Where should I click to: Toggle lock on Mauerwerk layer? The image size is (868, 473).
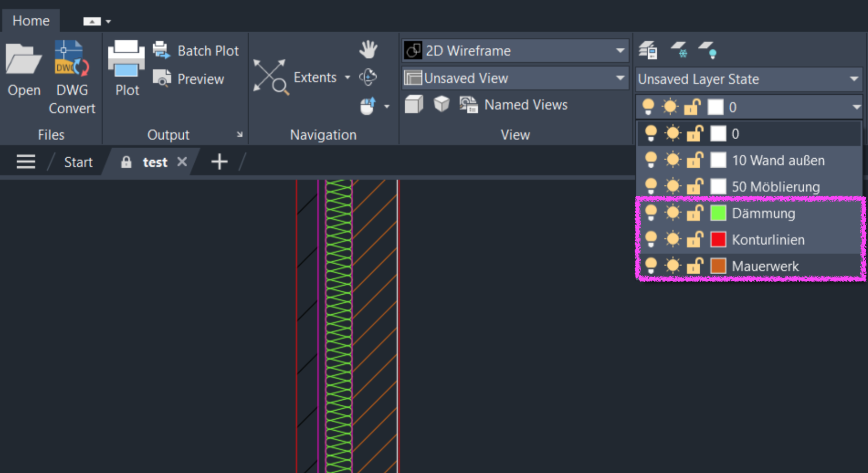695,266
